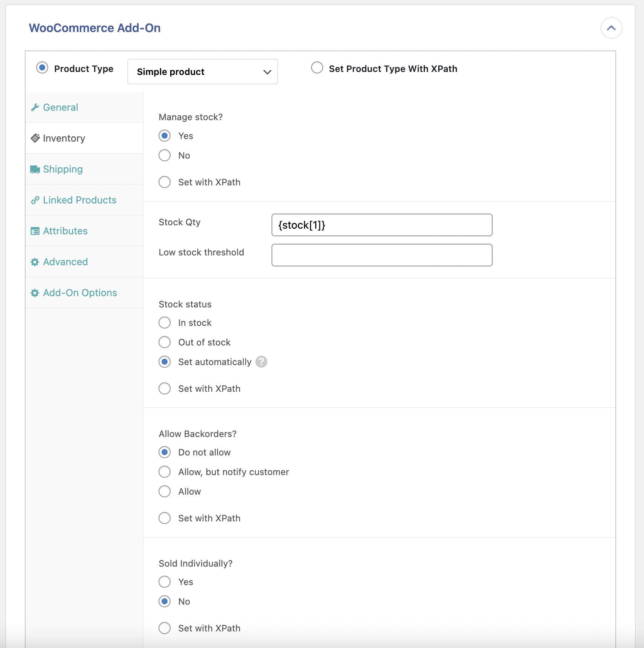Choose Do not allow backorders
Image resolution: width=644 pixels, height=648 pixels.
pyautogui.click(x=165, y=452)
